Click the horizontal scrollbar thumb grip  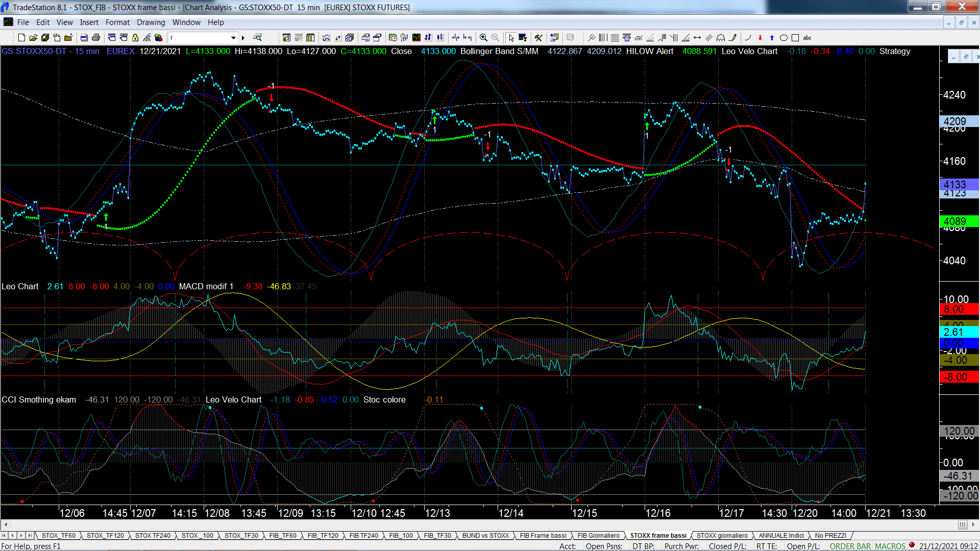963,524
